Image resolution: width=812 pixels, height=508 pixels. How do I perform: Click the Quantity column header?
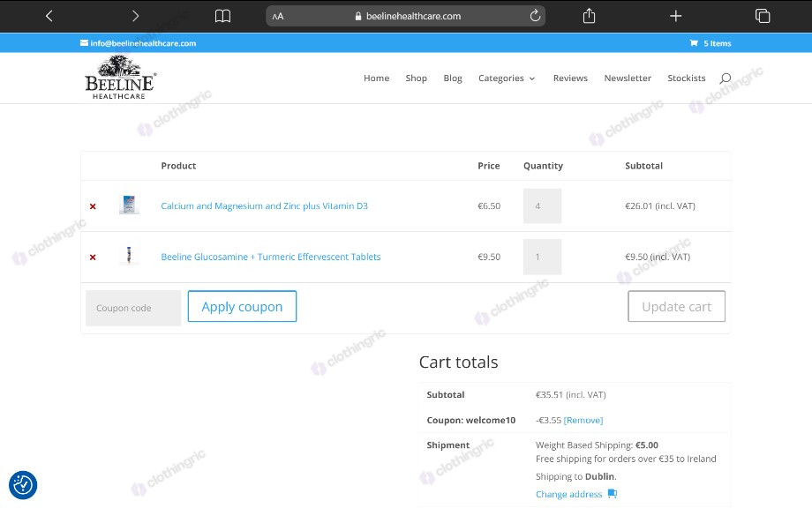tap(543, 166)
